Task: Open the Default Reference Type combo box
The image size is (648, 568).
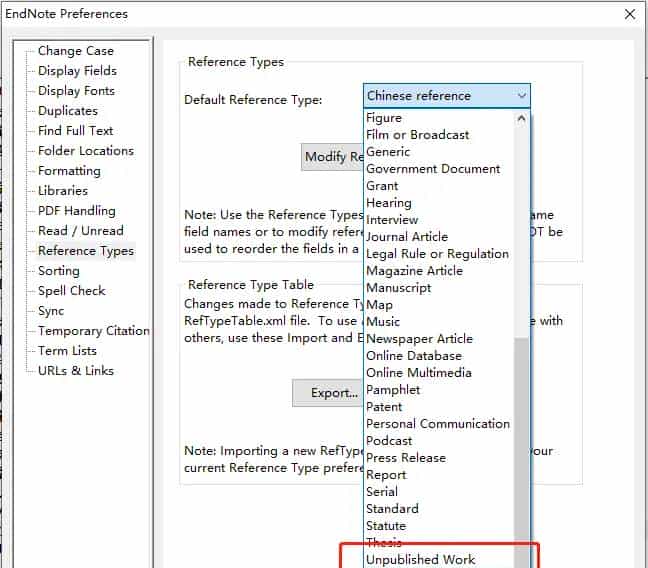Action: click(x=447, y=96)
